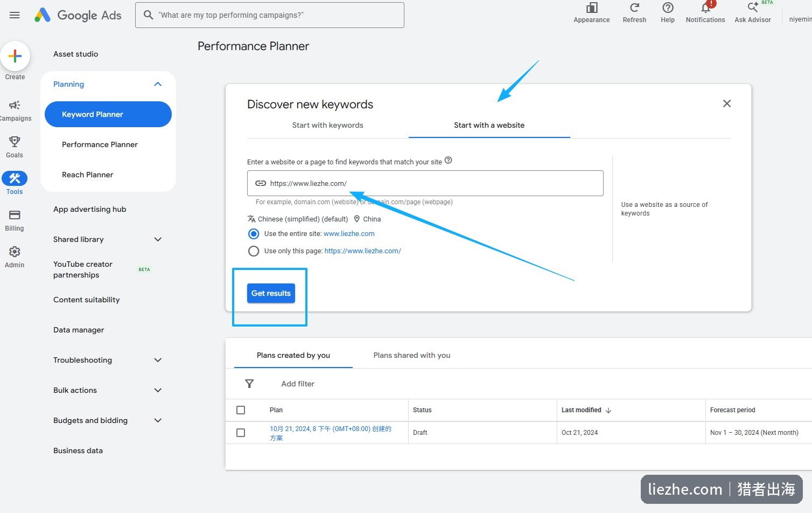
Task: Click the Create plus button
Action: [15, 56]
